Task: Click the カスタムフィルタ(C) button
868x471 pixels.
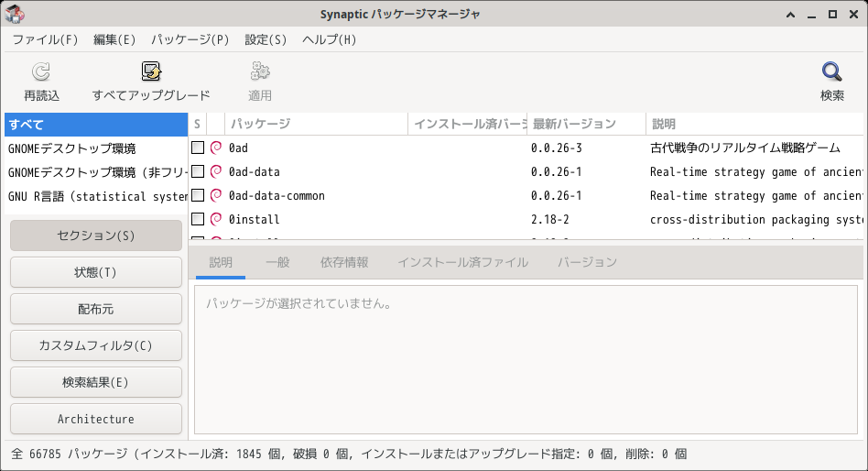Action: tap(96, 345)
